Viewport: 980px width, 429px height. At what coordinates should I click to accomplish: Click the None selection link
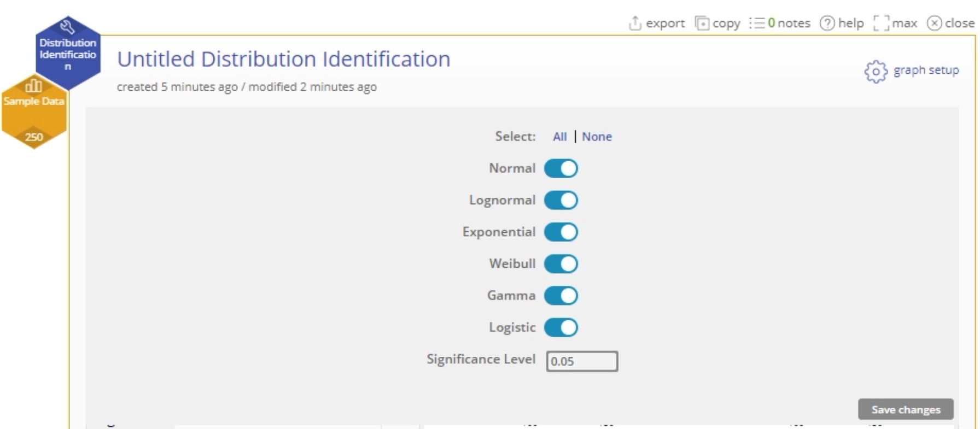pyautogui.click(x=597, y=137)
